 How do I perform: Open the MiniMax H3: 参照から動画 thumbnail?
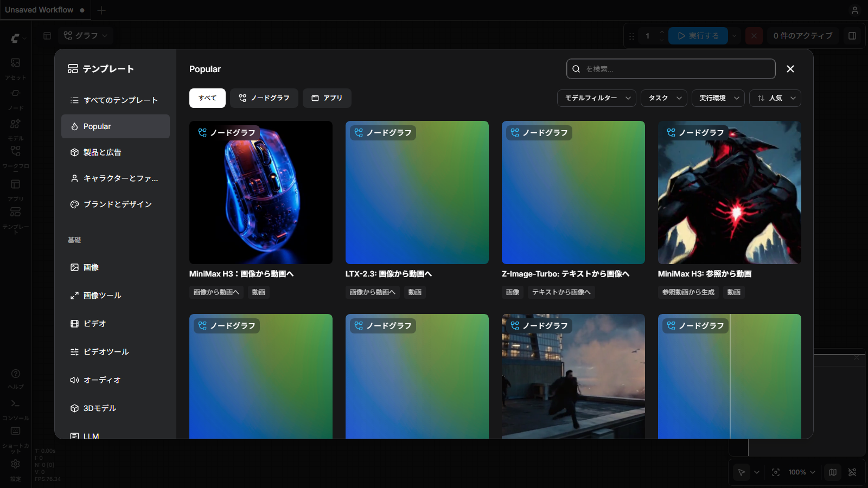point(730,192)
